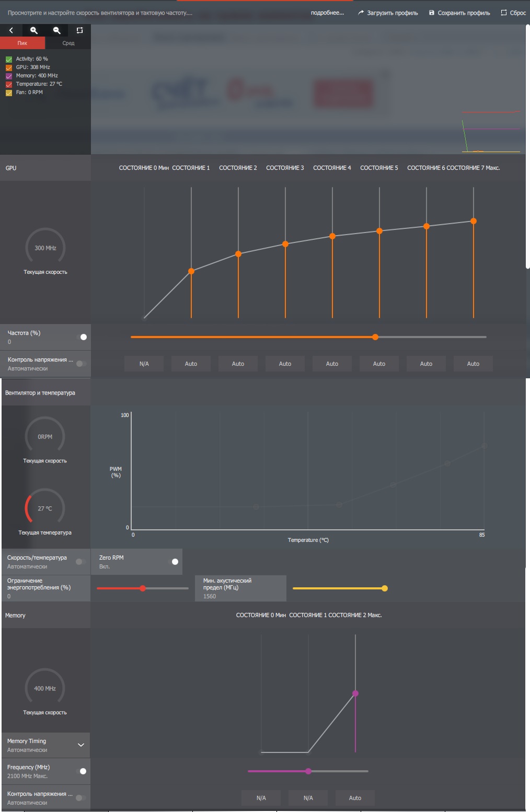530x812 pixels.
Task: Click the fit-to-frame graph icon
Action: [79, 30]
